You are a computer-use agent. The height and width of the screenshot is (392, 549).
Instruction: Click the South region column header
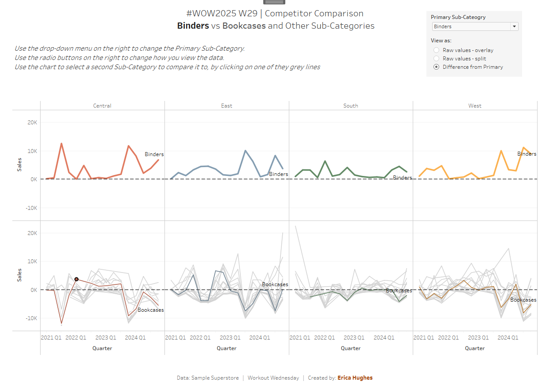351,106
